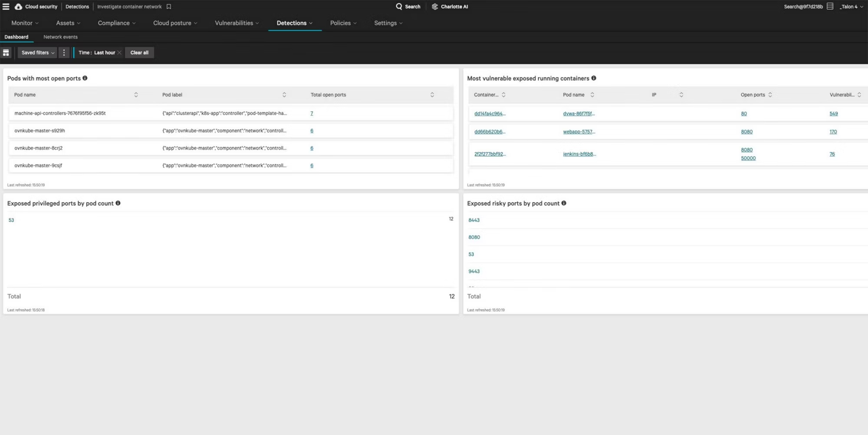868x435 pixels.
Task: Open the Talon 4 account dropdown
Action: pyautogui.click(x=851, y=7)
